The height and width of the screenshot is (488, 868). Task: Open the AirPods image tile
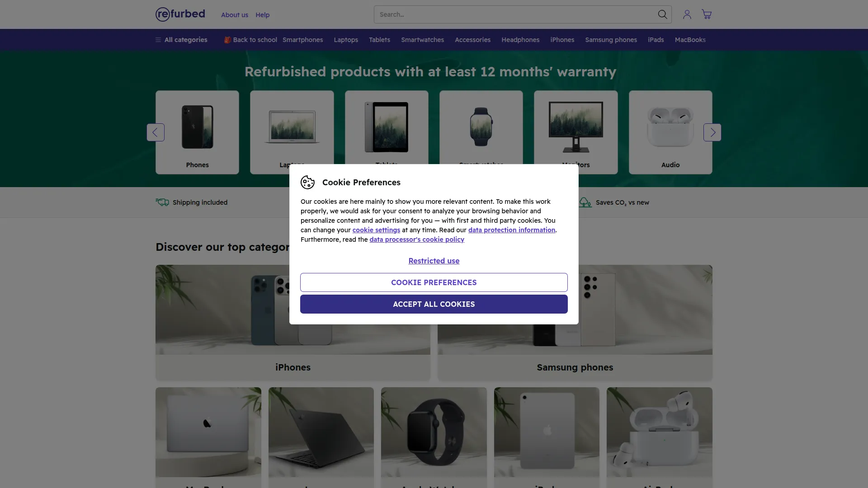[660, 432]
